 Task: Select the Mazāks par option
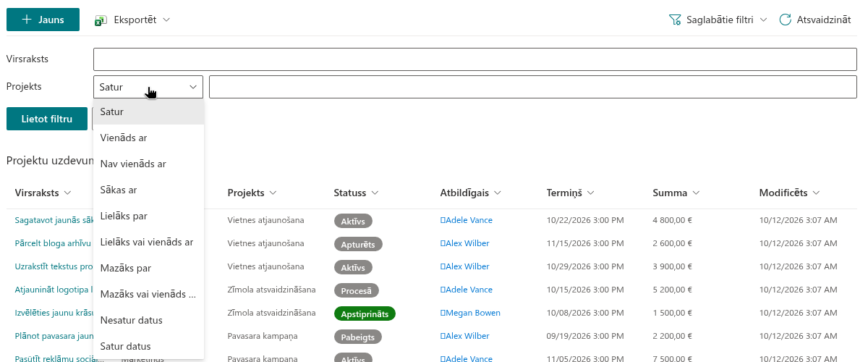click(x=148, y=268)
